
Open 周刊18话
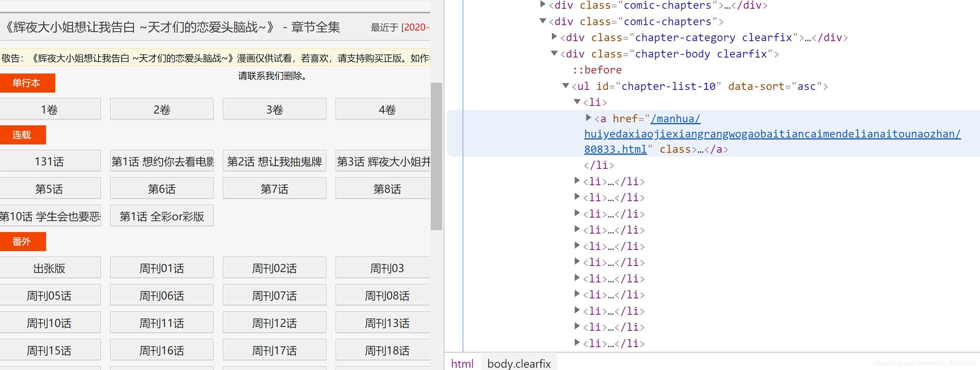tap(383, 350)
